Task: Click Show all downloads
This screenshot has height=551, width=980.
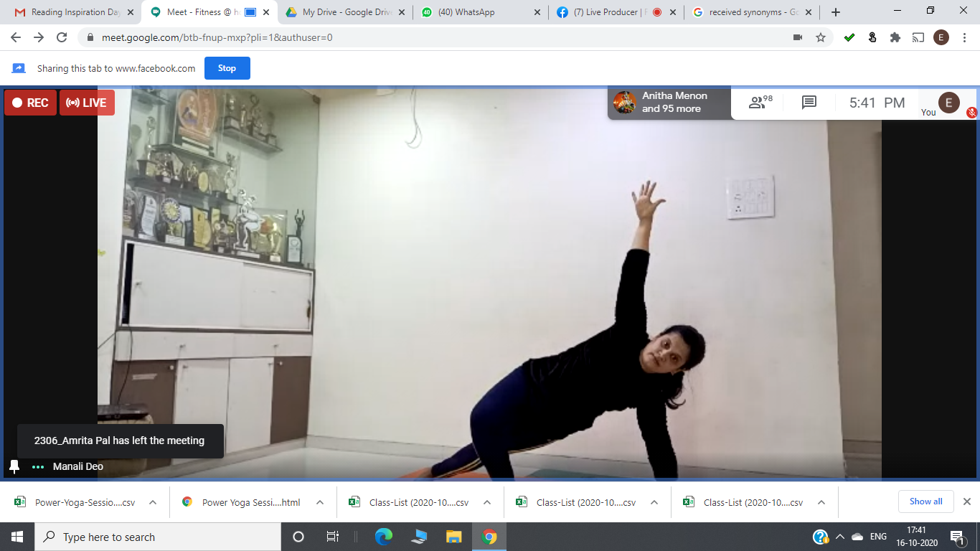Action: coord(925,501)
